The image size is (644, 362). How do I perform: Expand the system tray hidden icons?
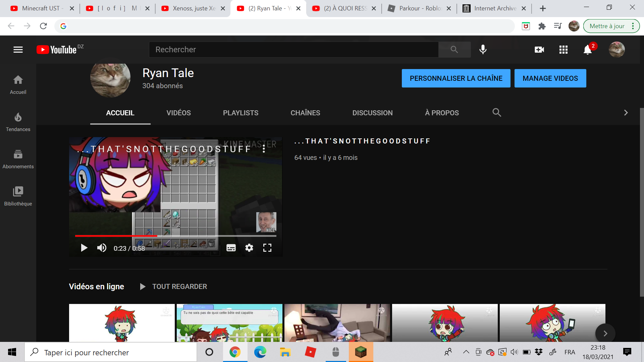coord(466,352)
